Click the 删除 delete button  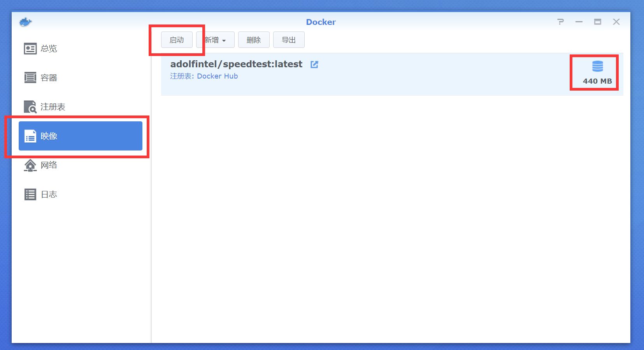pos(254,40)
